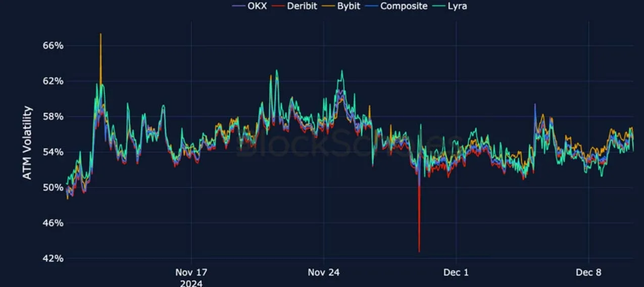Click the Nov 24 date label
Screen dimensions: 644x287
pos(324,272)
